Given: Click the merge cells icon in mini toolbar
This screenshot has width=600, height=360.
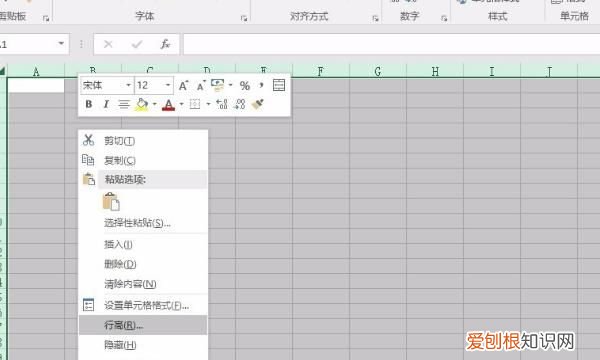Looking at the screenshot, I should [279, 85].
